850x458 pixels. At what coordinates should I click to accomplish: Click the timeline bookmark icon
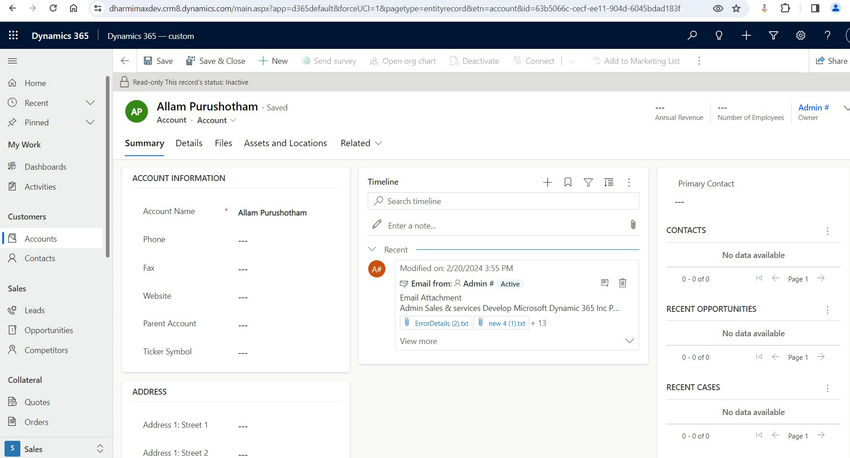(568, 182)
